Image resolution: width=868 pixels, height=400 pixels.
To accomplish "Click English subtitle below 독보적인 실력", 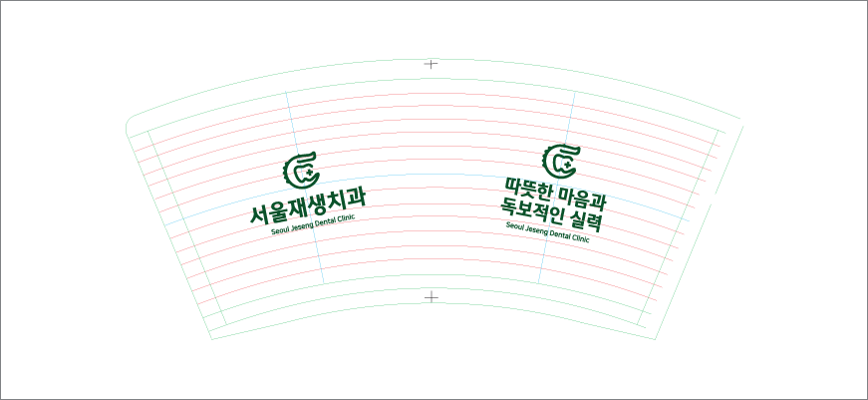I will (548, 231).
